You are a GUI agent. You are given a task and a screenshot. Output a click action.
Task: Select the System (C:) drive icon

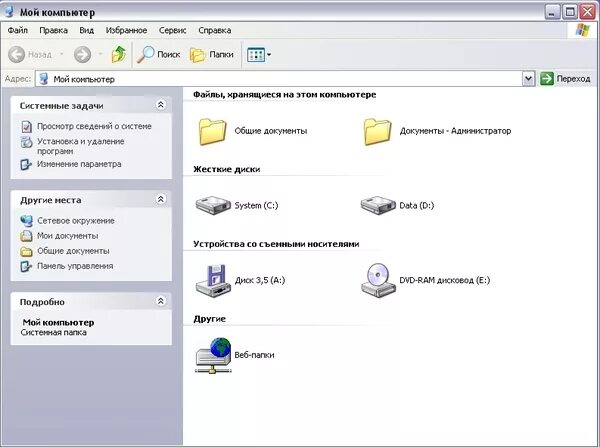[x=213, y=206]
